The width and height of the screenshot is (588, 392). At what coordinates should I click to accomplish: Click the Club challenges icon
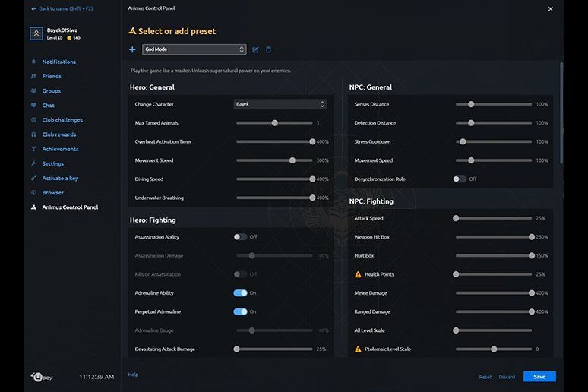pos(33,120)
